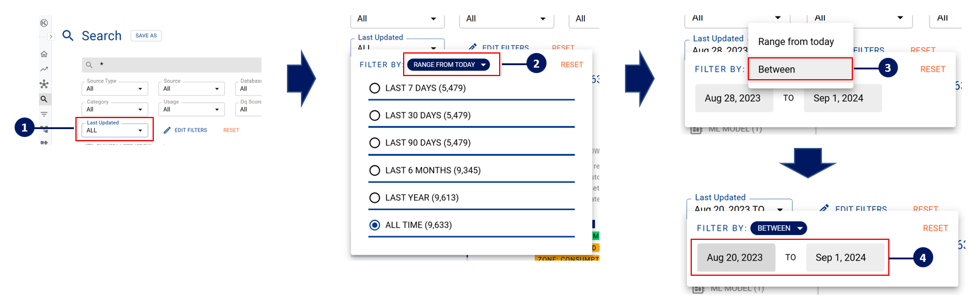Expand the Source Type dropdown
This screenshot has height=302, width=980.
tap(114, 89)
